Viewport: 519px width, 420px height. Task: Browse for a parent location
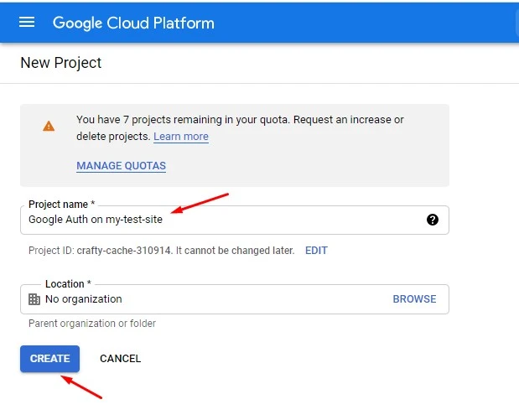pyautogui.click(x=414, y=299)
